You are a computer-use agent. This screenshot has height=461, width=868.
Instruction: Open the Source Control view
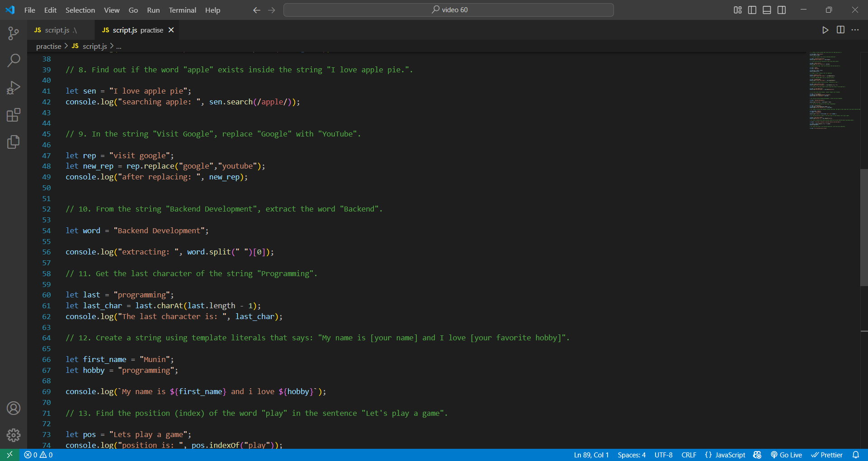point(14,33)
